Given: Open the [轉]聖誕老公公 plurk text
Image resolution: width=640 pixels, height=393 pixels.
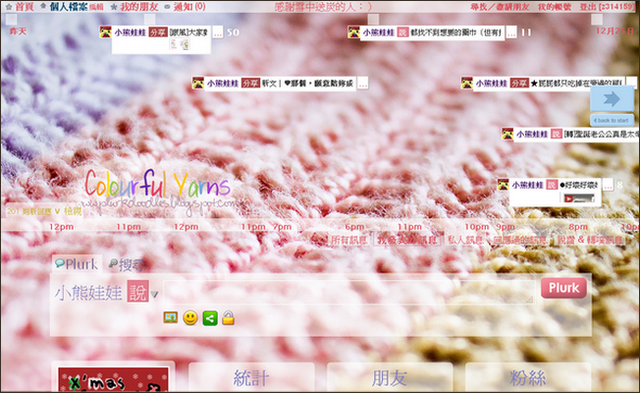Looking at the screenshot, I should (602, 134).
